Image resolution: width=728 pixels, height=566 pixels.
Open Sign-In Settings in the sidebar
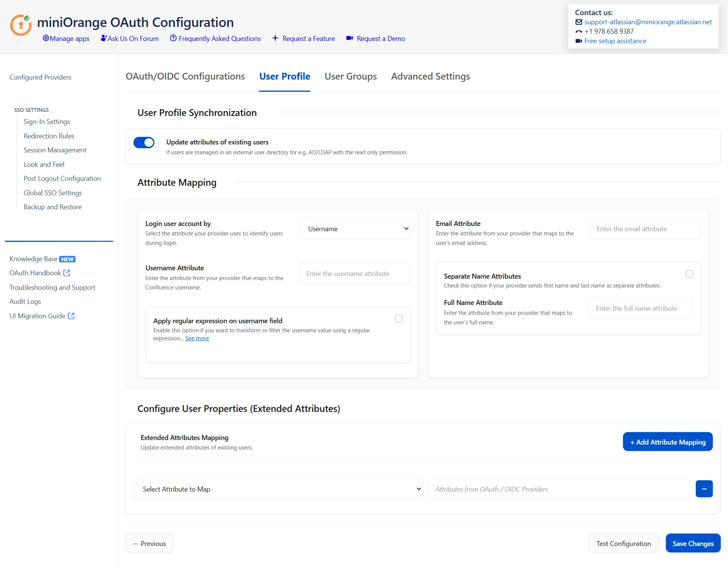click(47, 122)
